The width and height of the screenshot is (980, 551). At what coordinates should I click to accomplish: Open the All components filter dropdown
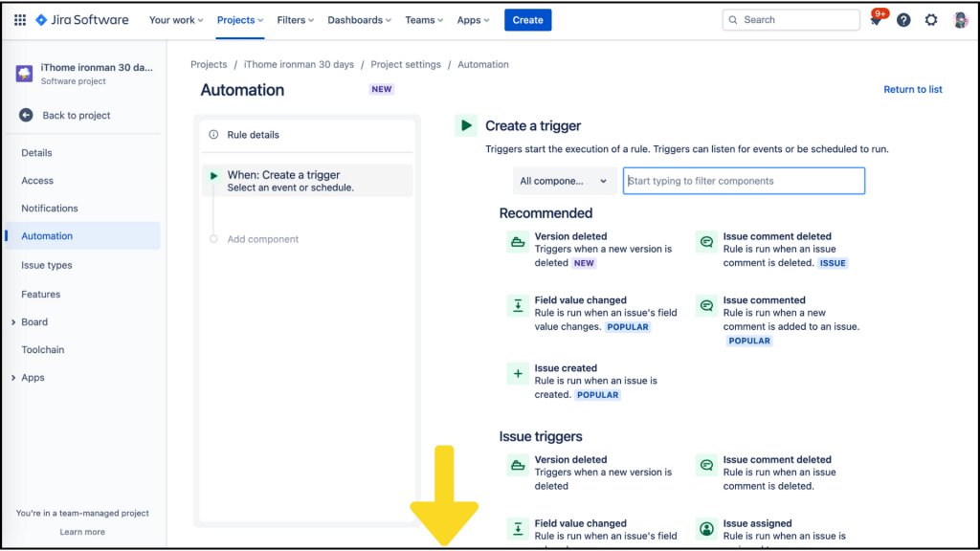(564, 181)
